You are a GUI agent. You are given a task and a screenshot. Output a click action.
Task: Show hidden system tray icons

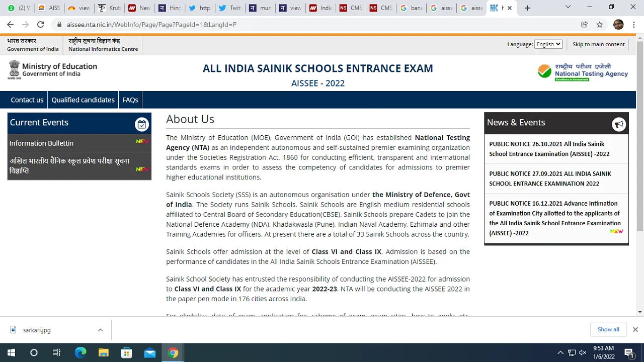point(560,352)
